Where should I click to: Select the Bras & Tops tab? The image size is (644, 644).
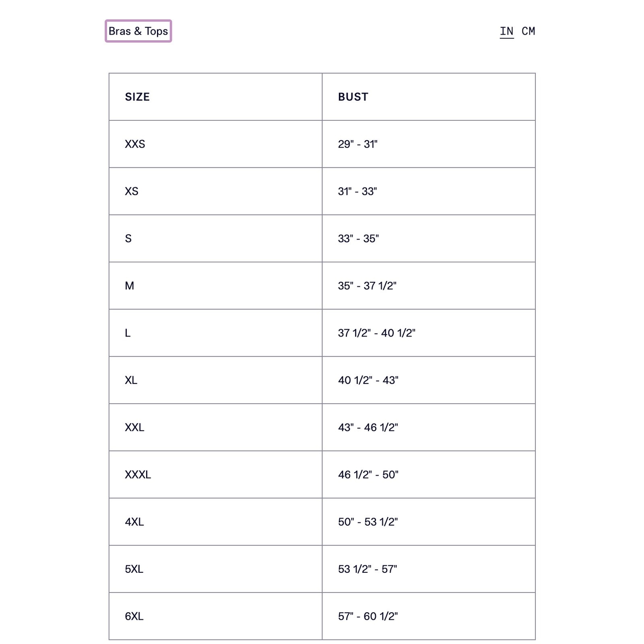[x=138, y=31]
